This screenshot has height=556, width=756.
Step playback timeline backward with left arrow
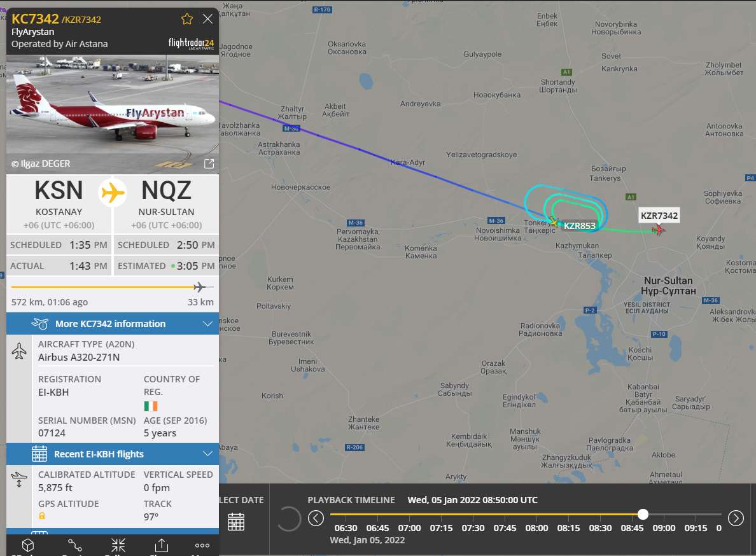coord(316,518)
